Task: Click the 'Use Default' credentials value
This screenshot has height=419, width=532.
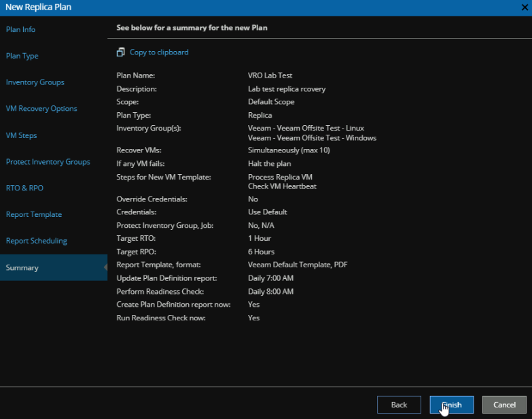Action: pos(267,212)
